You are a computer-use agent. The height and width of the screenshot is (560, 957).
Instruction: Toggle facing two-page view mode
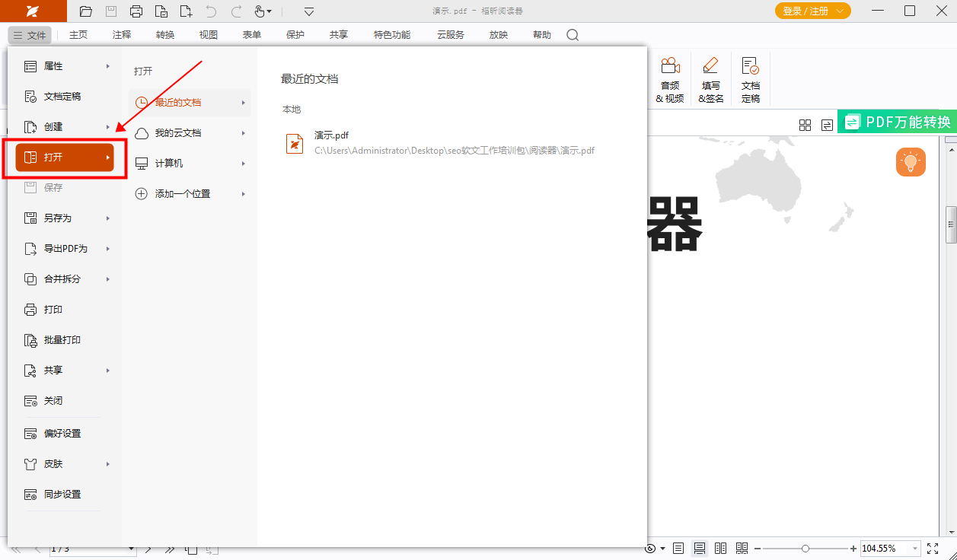point(719,548)
